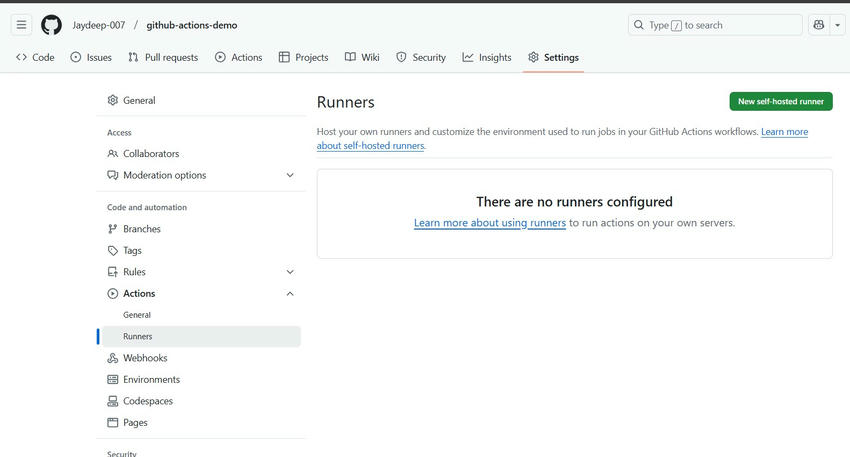Click the Tags label icon
The image size is (850, 457).
point(112,250)
